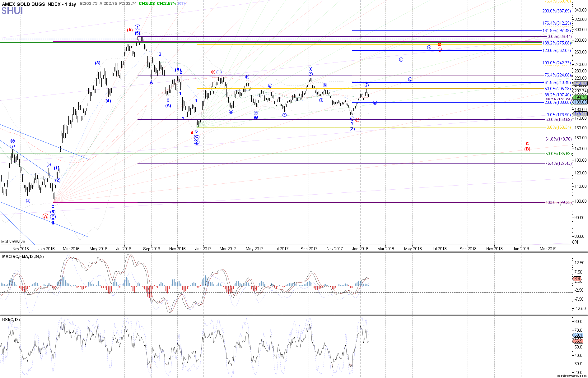Select the gray 212.70 price axis tag
The width and height of the screenshot is (588, 378).
[x=580, y=84]
